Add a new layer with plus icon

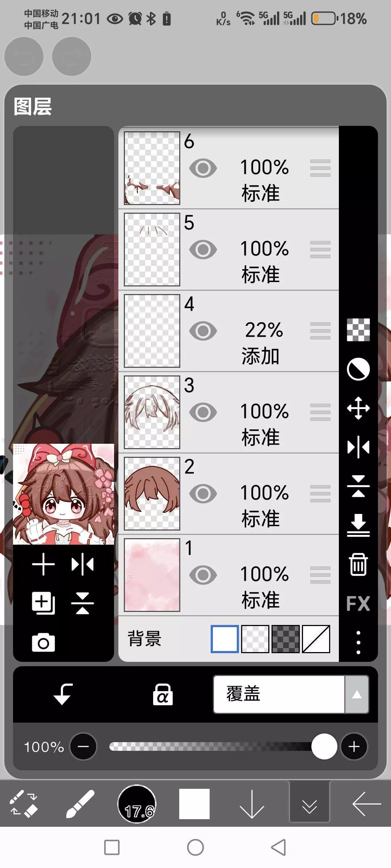tap(43, 564)
